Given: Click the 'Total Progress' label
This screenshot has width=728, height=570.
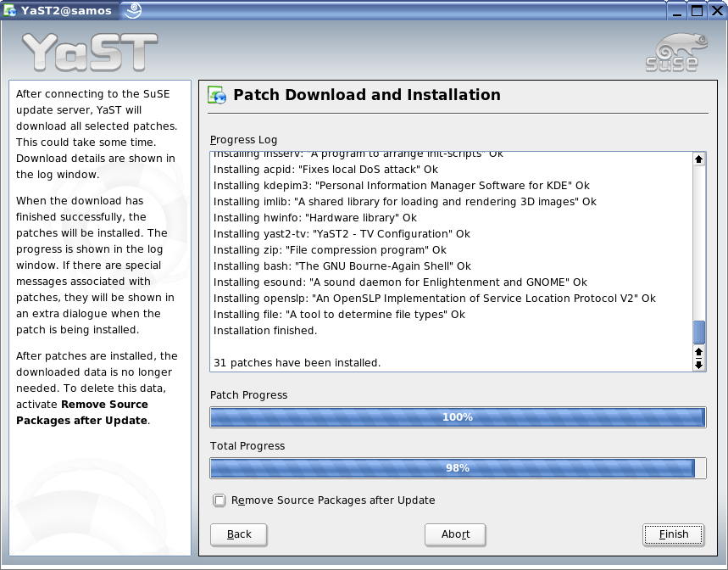Looking at the screenshot, I should tap(247, 446).
